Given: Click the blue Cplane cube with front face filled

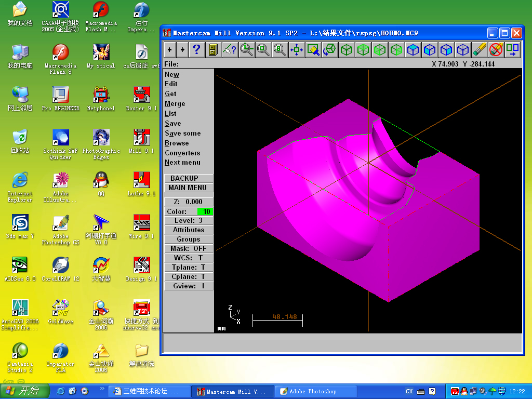Looking at the screenshot, I should point(430,50).
